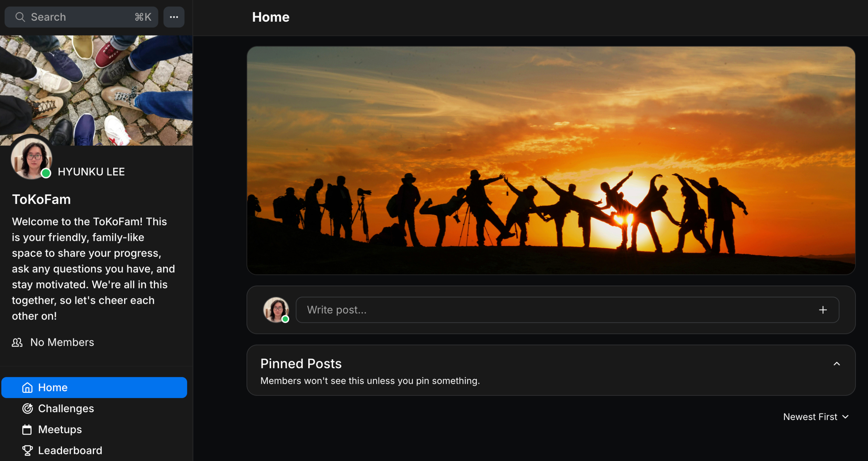Select the Home navigation item
This screenshot has width=868, height=461.
(53, 387)
